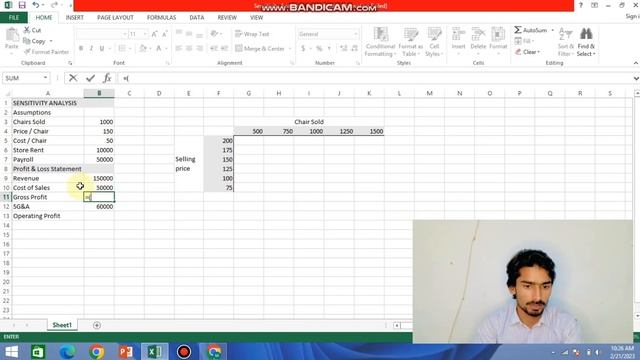Screen dimensions: 640x360
Task: Open the font size dropdown
Action: (x=145, y=34)
